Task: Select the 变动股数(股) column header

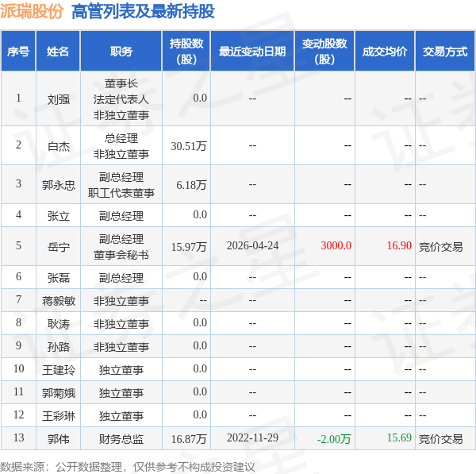Action: pyautogui.click(x=324, y=52)
